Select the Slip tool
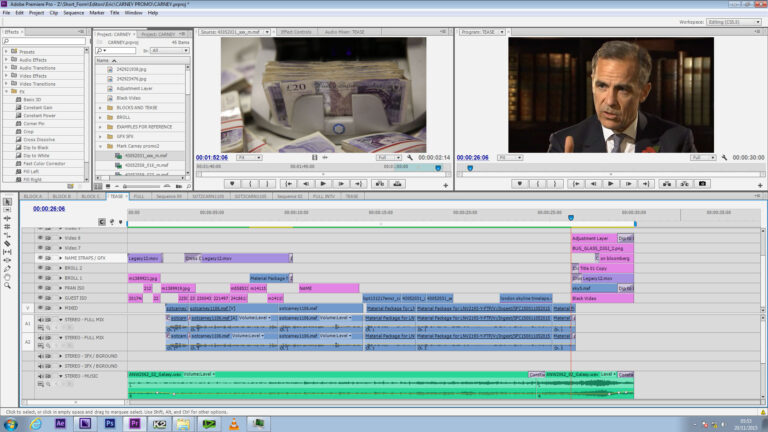This screenshot has height=432, width=768. tap(7, 252)
